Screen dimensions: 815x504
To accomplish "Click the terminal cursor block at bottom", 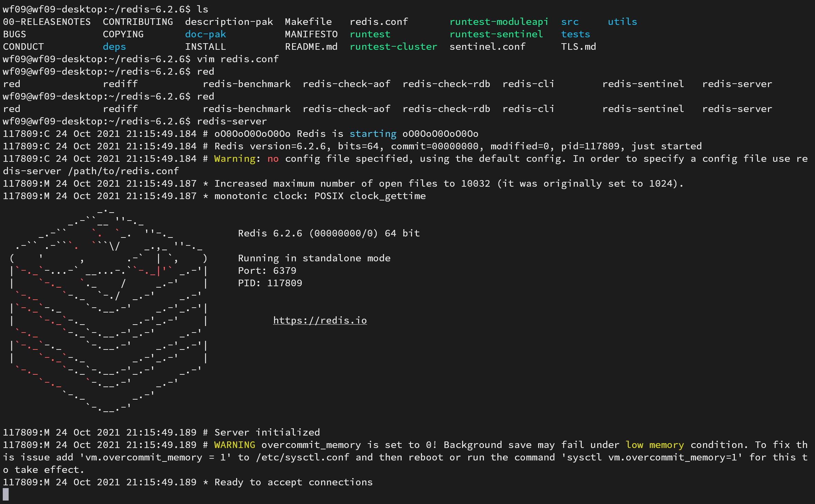I will coord(6,494).
